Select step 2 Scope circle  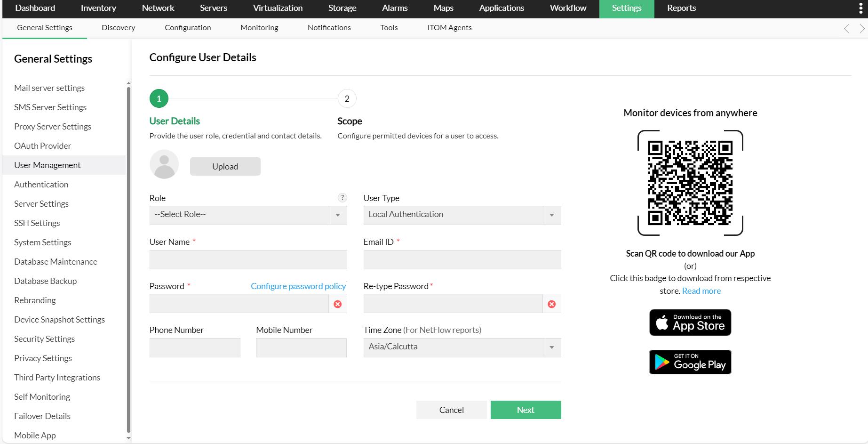tap(347, 99)
